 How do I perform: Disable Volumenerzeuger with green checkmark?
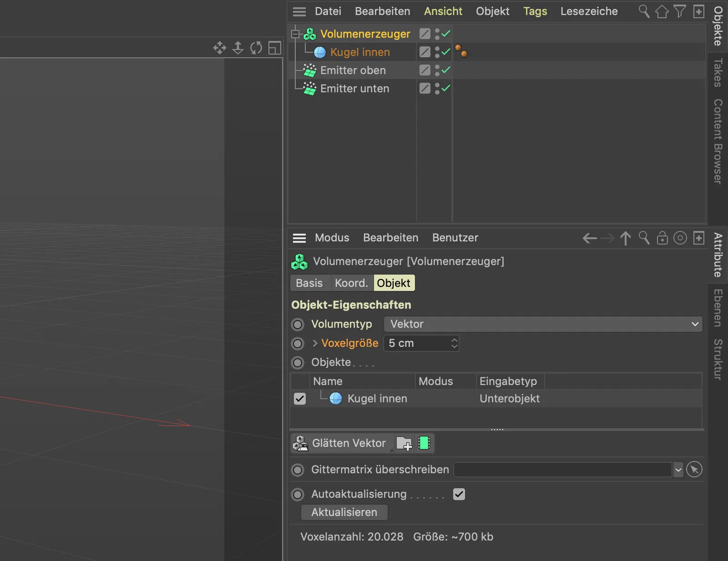(x=446, y=33)
